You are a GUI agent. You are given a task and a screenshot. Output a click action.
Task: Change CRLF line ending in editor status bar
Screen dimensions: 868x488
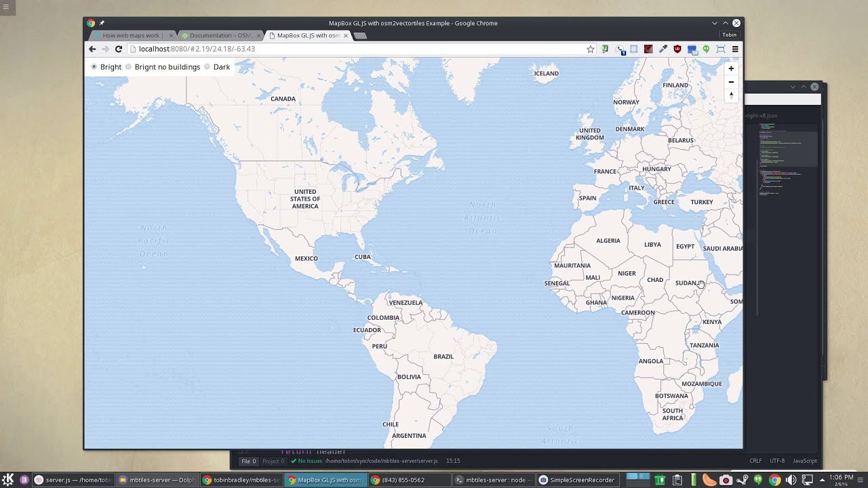[755, 461]
